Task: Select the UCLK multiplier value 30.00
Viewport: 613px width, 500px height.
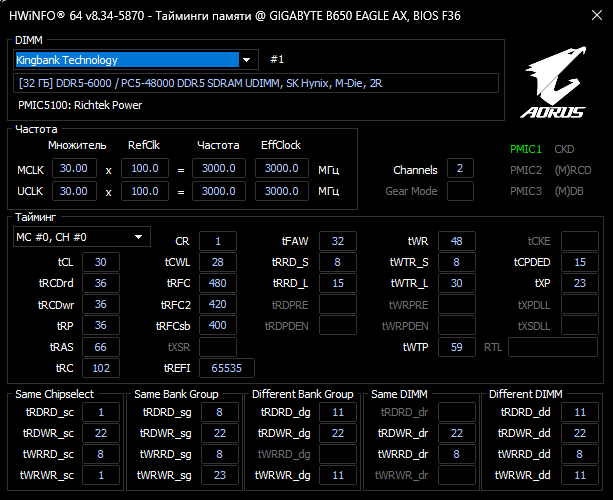Action: [x=74, y=191]
